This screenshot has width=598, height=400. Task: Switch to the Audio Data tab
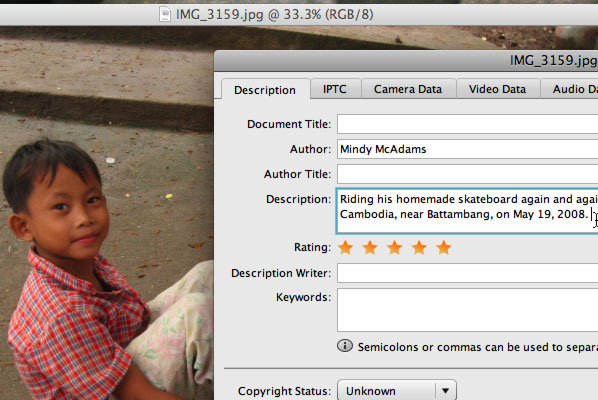point(570,89)
